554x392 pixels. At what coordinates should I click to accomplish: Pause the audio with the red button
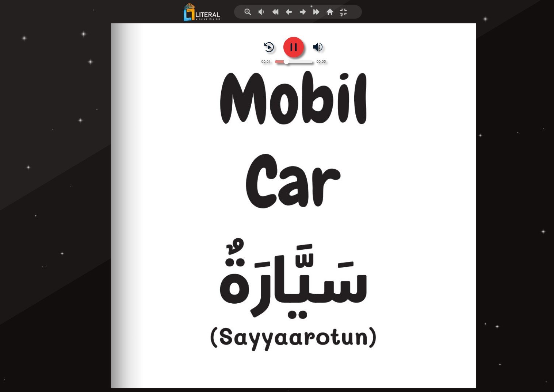click(x=293, y=47)
